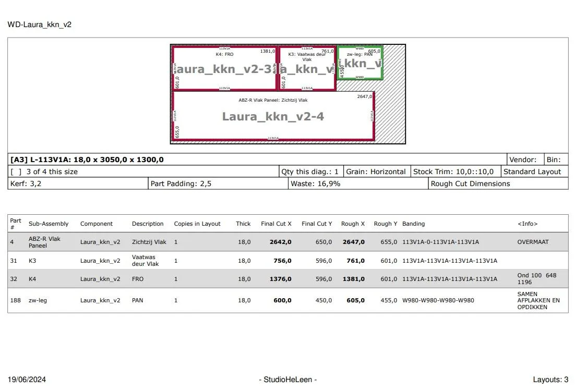Click the Final Cut X value 600,0
The height and width of the screenshot is (392, 575).
tap(282, 300)
